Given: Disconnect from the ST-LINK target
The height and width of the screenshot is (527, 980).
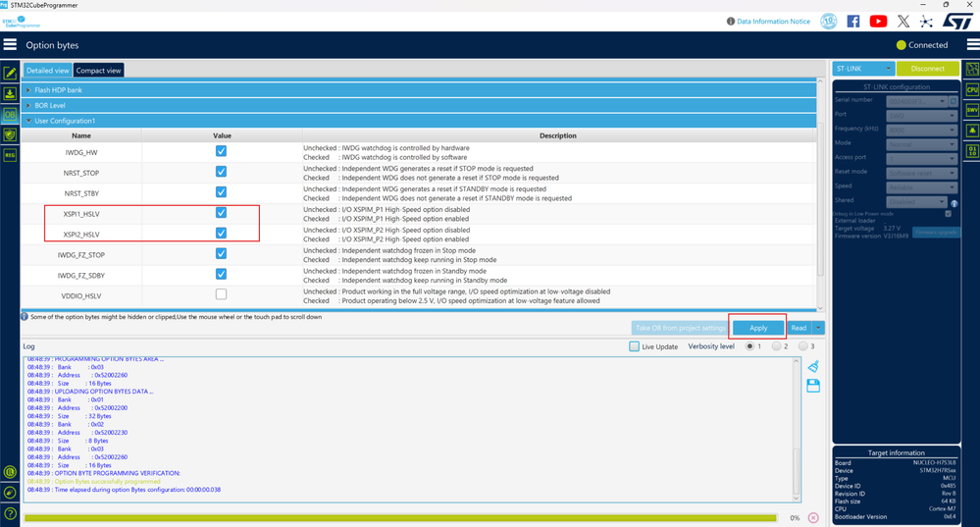Looking at the screenshot, I should point(927,68).
